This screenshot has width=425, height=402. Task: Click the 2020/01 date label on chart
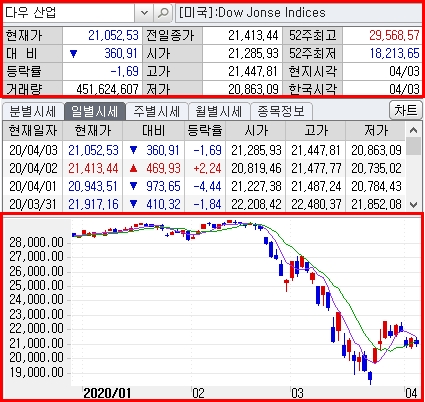(x=107, y=393)
